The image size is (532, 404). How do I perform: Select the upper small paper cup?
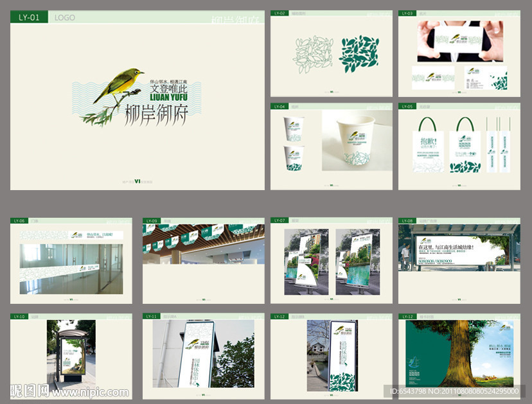(x=294, y=129)
